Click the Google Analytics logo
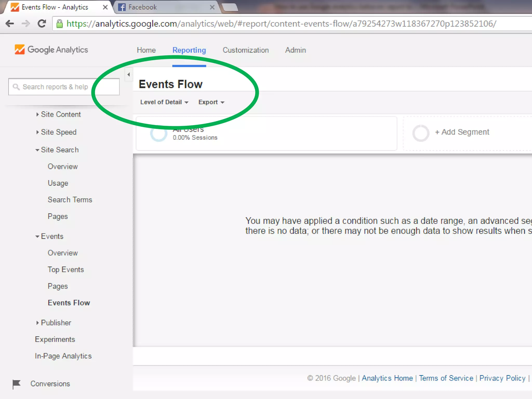The width and height of the screenshot is (532, 399). point(51,50)
